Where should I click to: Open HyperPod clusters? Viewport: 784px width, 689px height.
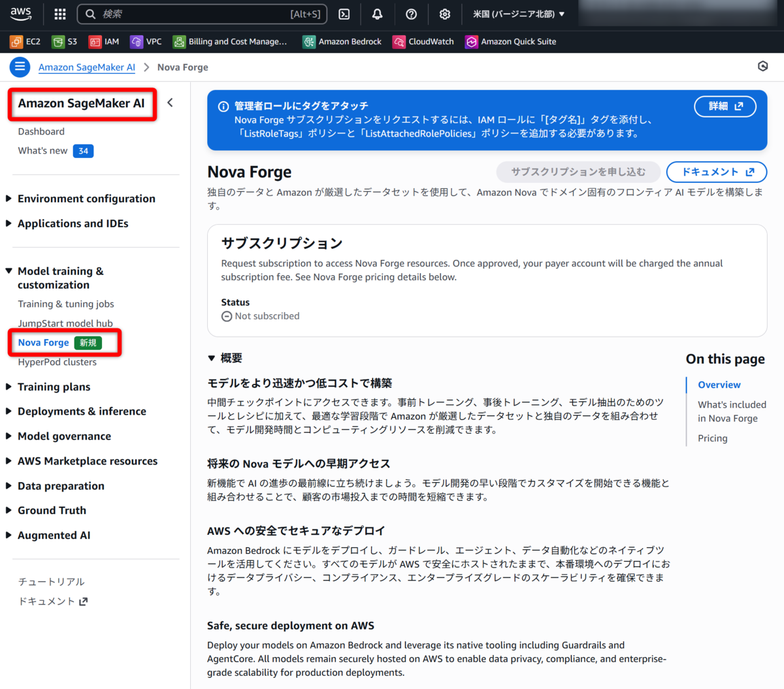pyautogui.click(x=57, y=362)
